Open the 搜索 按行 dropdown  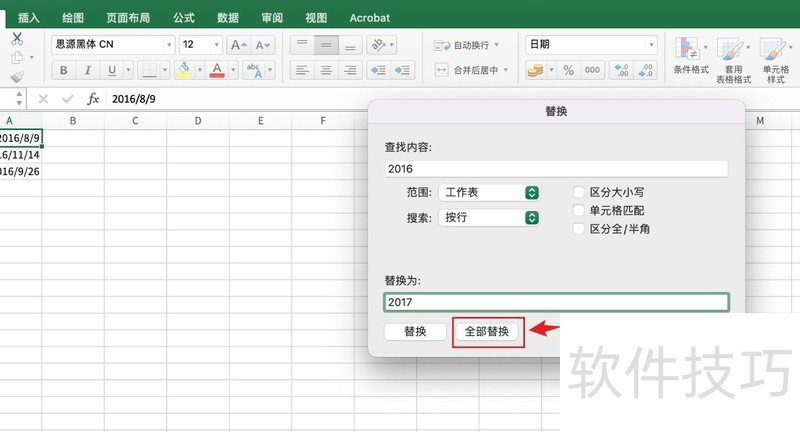coord(489,217)
